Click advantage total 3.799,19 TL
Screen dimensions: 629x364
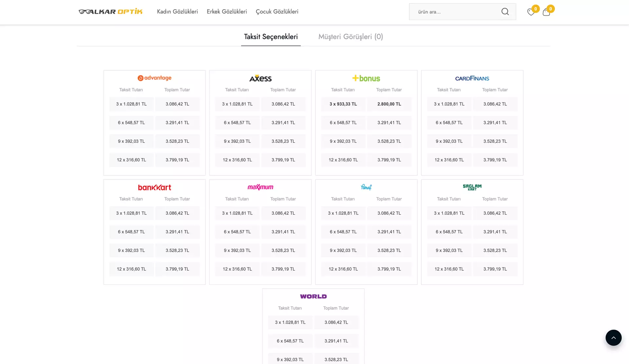[x=177, y=160]
